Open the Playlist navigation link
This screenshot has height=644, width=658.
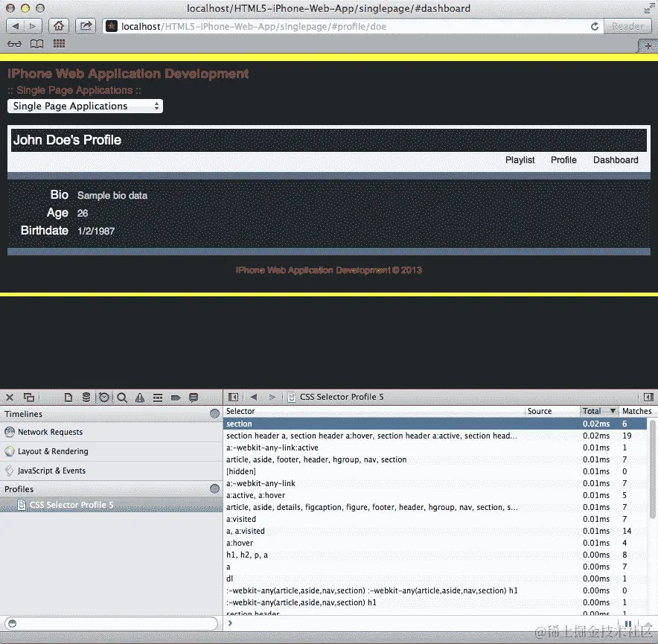(x=520, y=160)
